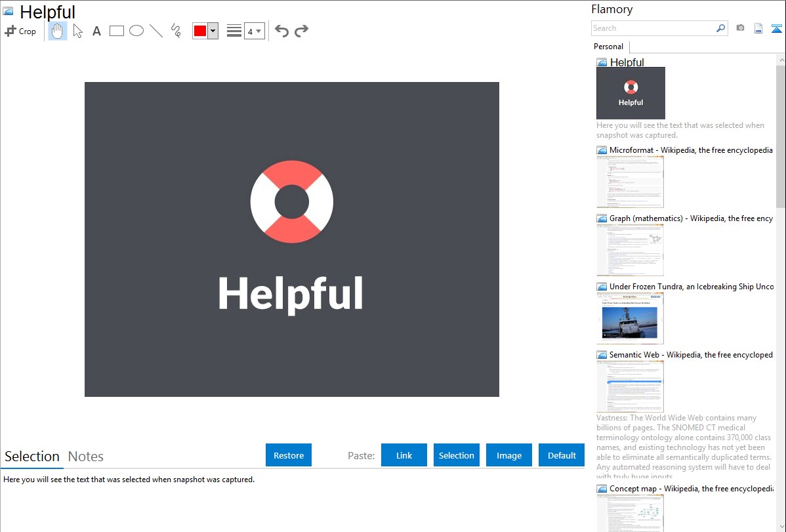Pick the straight line tool
Viewport: 786px width, 532px height.
pyautogui.click(x=156, y=31)
